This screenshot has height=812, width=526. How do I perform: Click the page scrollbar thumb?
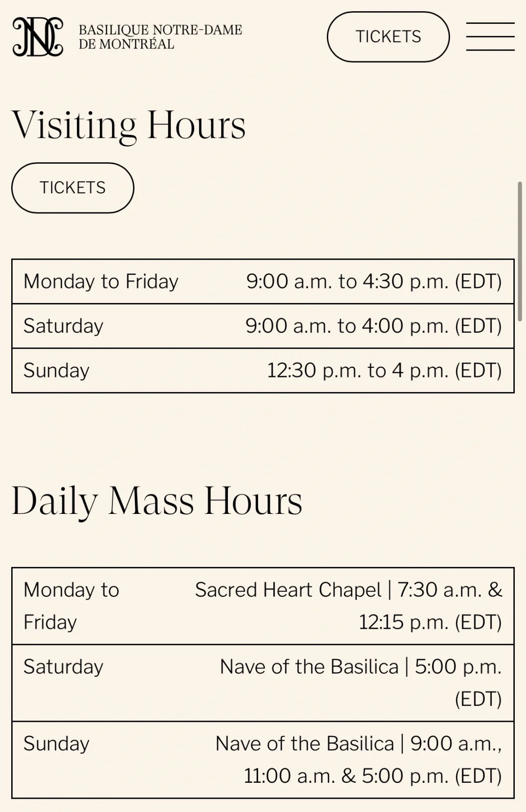pos(520,251)
